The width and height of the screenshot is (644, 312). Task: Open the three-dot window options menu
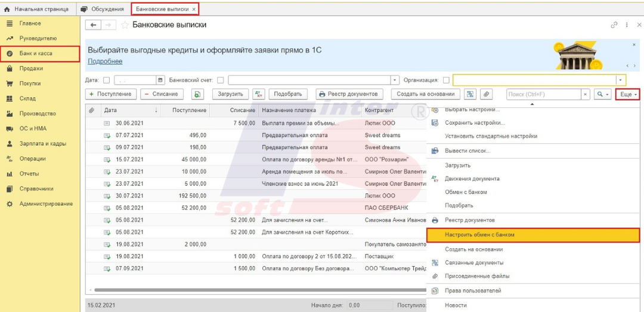point(627,25)
